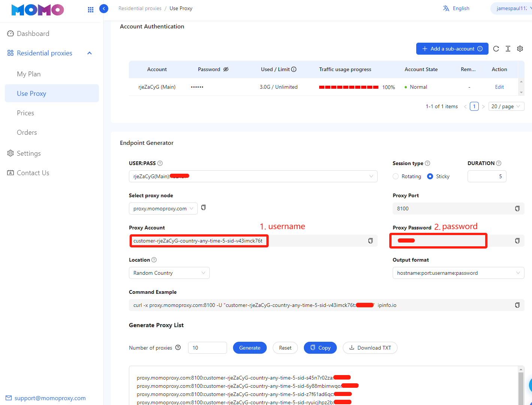Open the apps grid icon
Viewport: 532px width, 405px height.
click(x=91, y=10)
